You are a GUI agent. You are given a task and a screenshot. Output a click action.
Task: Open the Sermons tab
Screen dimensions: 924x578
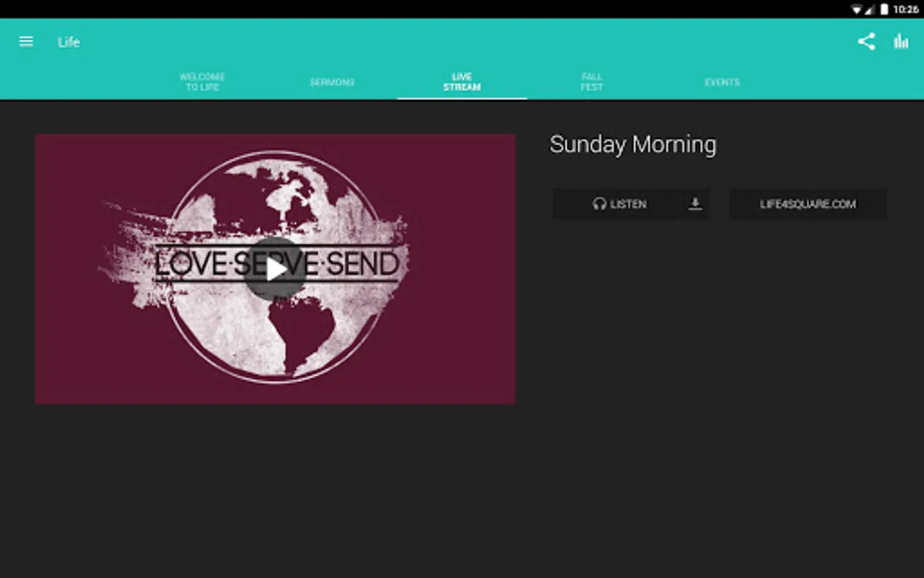pyautogui.click(x=332, y=82)
